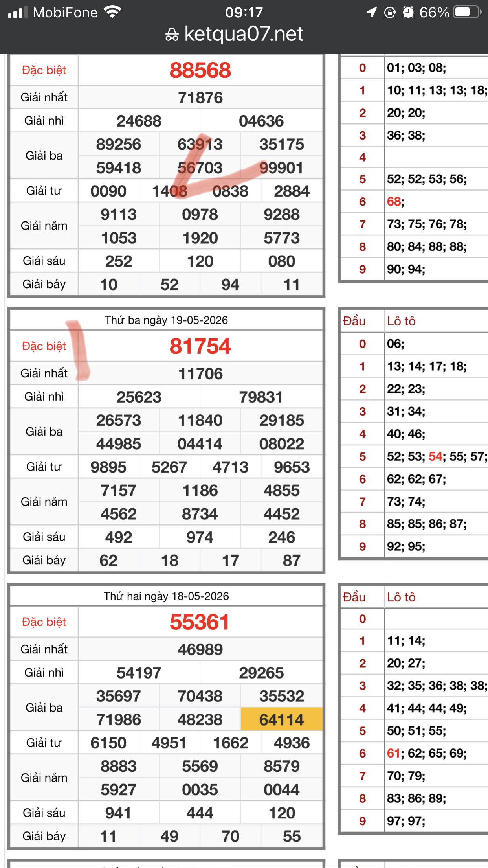
Task: Select the special prize number 88568
Action: click(200, 70)
